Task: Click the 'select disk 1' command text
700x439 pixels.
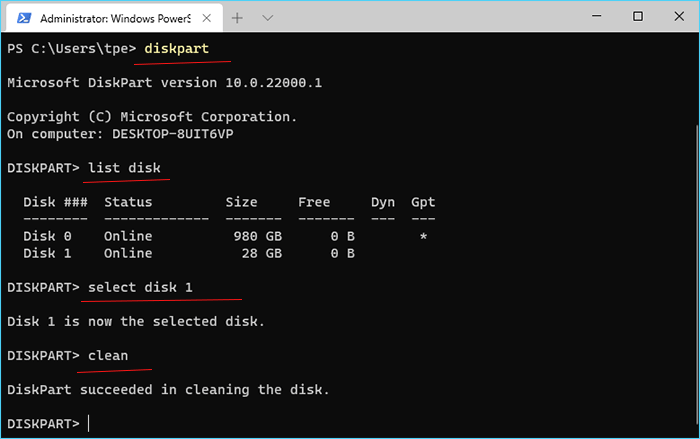Action: pos(140,287)
